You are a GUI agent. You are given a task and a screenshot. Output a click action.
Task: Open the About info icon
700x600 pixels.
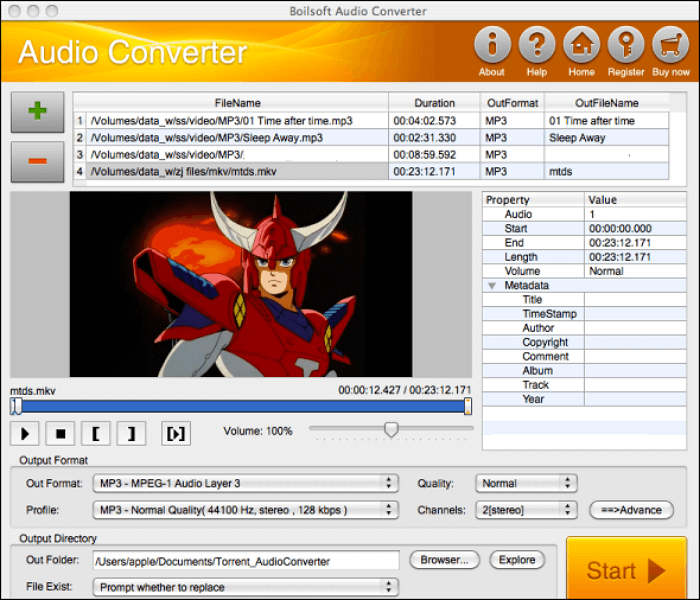(491, 46)
